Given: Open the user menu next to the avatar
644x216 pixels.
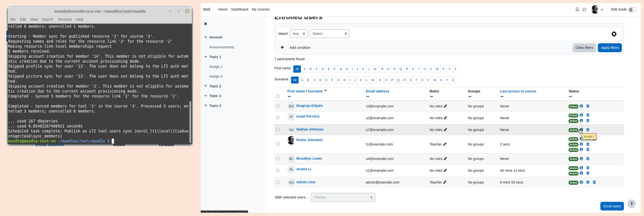Looking at the screenshot, I should pyautogui.click(x=602, y=9).
